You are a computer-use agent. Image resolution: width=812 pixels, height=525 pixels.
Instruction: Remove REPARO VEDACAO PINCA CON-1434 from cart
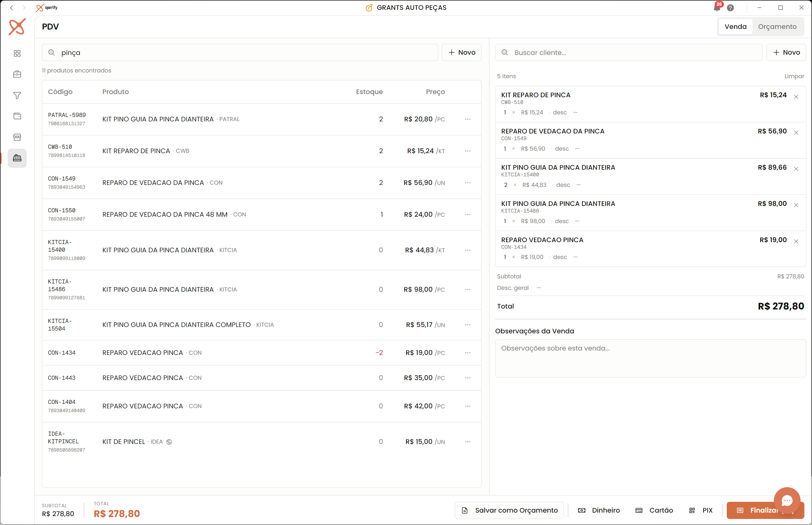click(796, 241)
